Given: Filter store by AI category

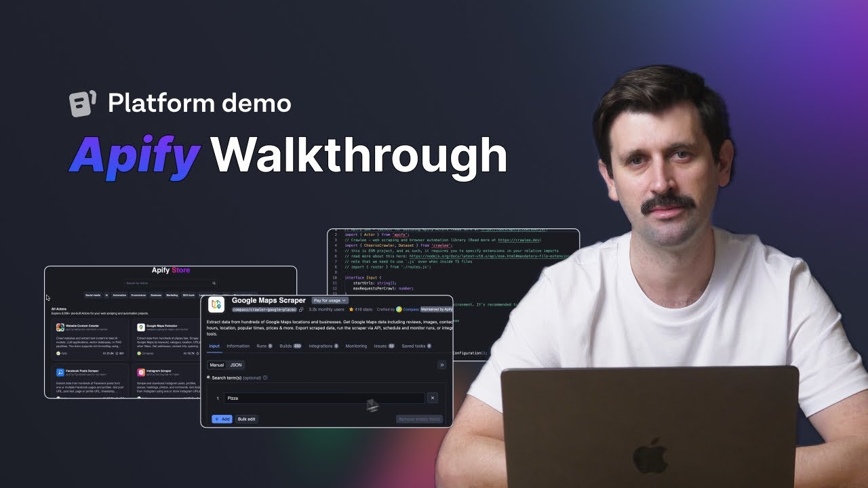Looking at the screenshot, I should click(x=106, y=296).
